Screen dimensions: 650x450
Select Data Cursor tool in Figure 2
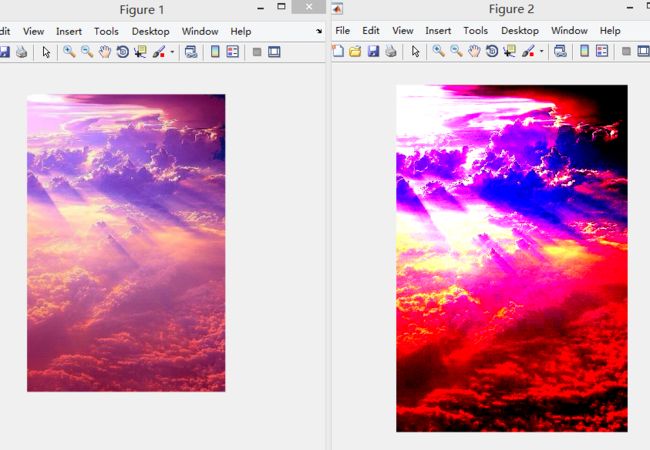[509, 51]
